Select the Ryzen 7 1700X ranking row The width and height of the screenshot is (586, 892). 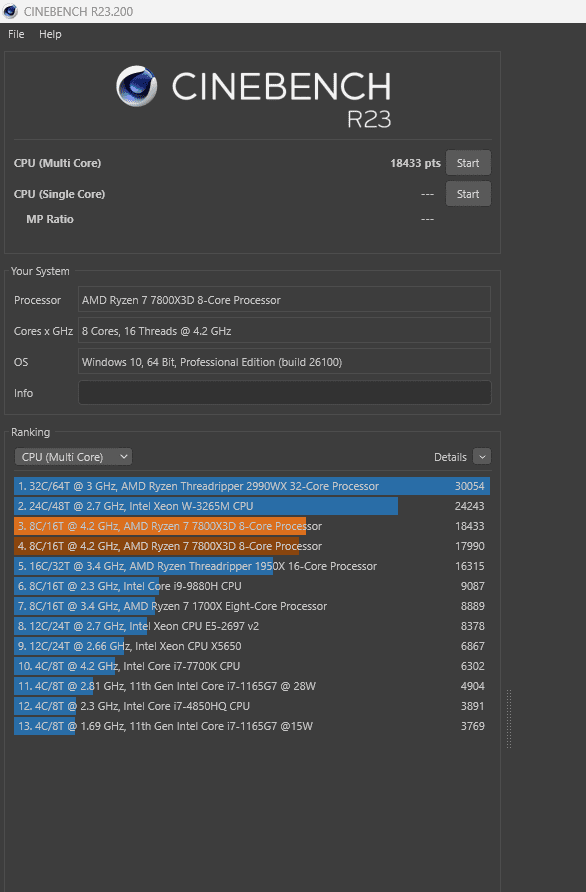tap(252, 606)
